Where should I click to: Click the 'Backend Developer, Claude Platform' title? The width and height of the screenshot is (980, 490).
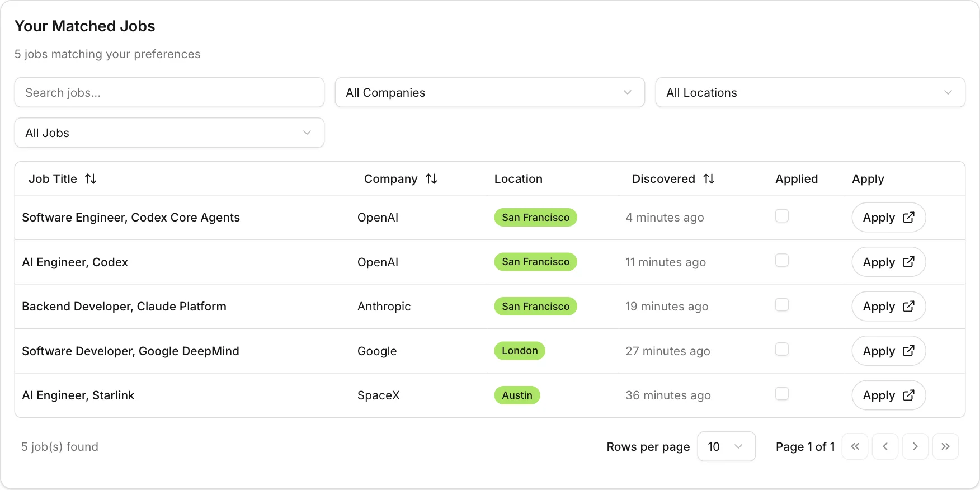[124, 307]
